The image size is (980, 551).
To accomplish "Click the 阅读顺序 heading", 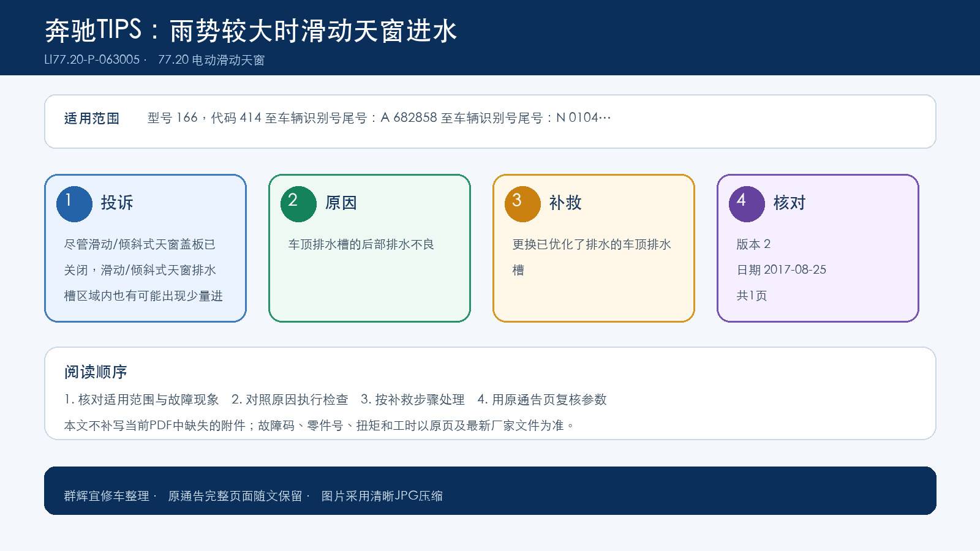I will (96, 372).
